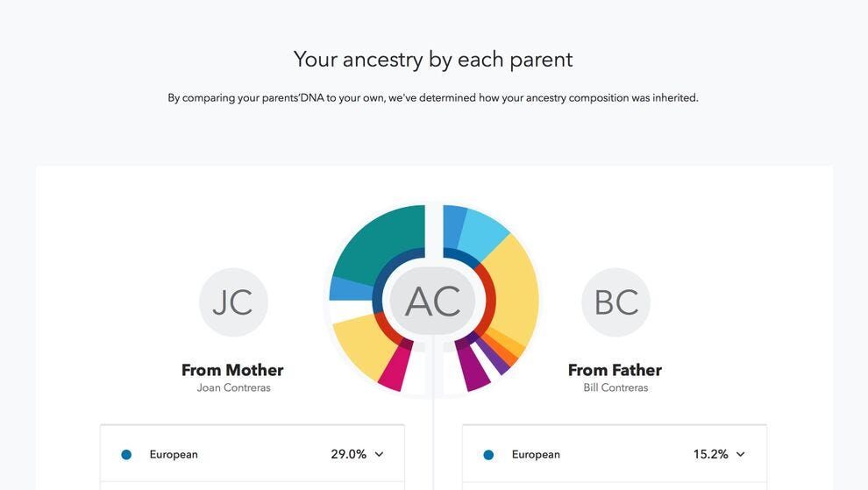Click the teal segment on mother's side
The width and height of the screenshot is (868, 490).
click(x=382, y=239)
